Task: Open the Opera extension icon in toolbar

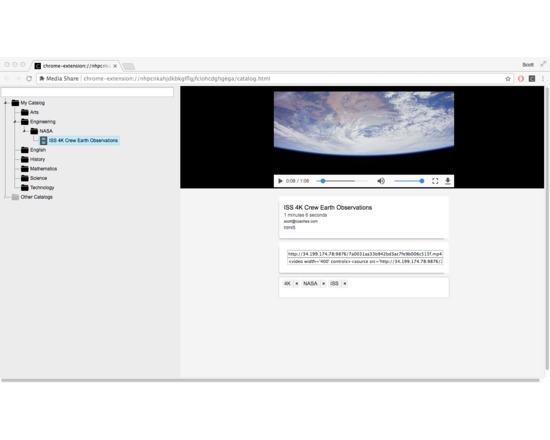Action: tap(521, 79)
